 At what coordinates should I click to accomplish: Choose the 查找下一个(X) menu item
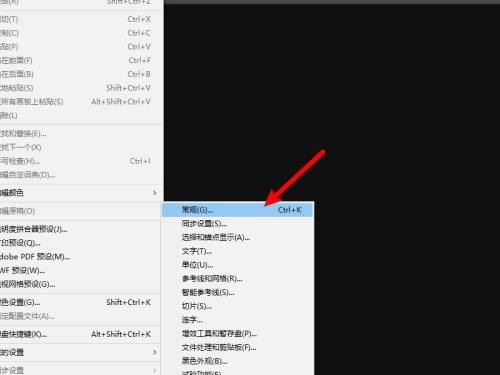[x=80, y=147]
